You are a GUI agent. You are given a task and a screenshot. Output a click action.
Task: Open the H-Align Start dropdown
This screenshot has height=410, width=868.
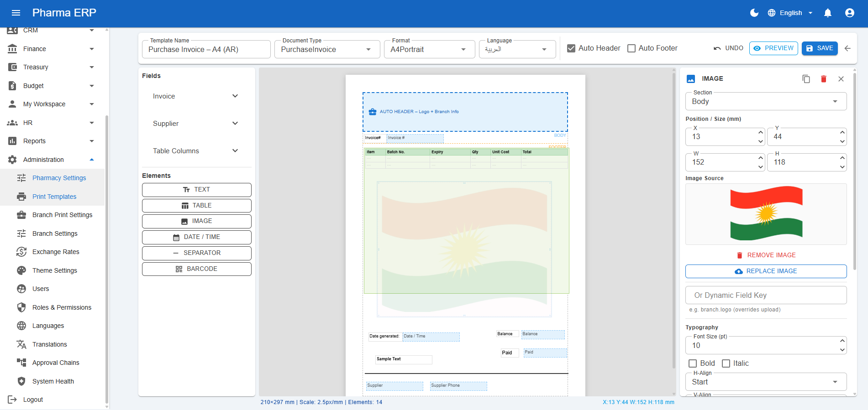pos(766,382)
